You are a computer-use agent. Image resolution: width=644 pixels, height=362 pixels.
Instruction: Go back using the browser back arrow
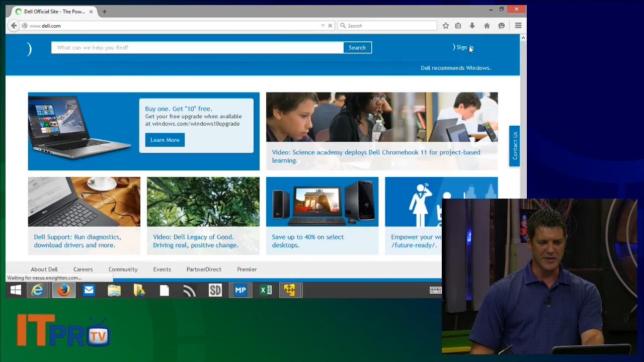[14, 26]
